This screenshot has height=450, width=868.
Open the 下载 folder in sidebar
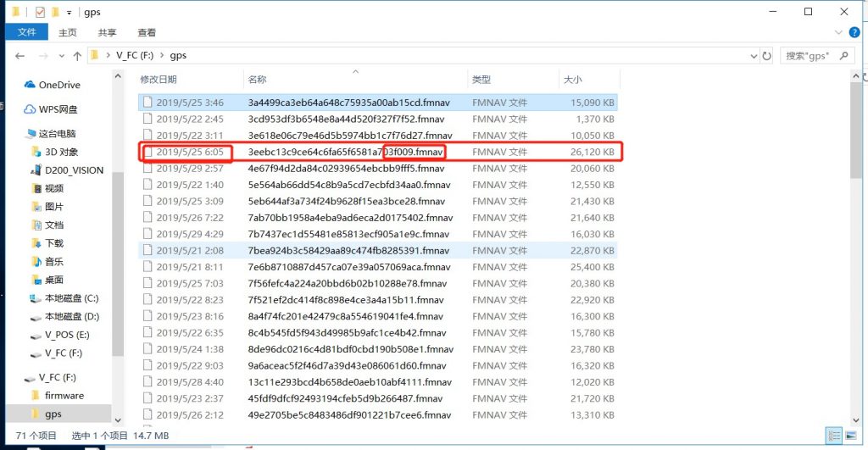coord(47,243)
